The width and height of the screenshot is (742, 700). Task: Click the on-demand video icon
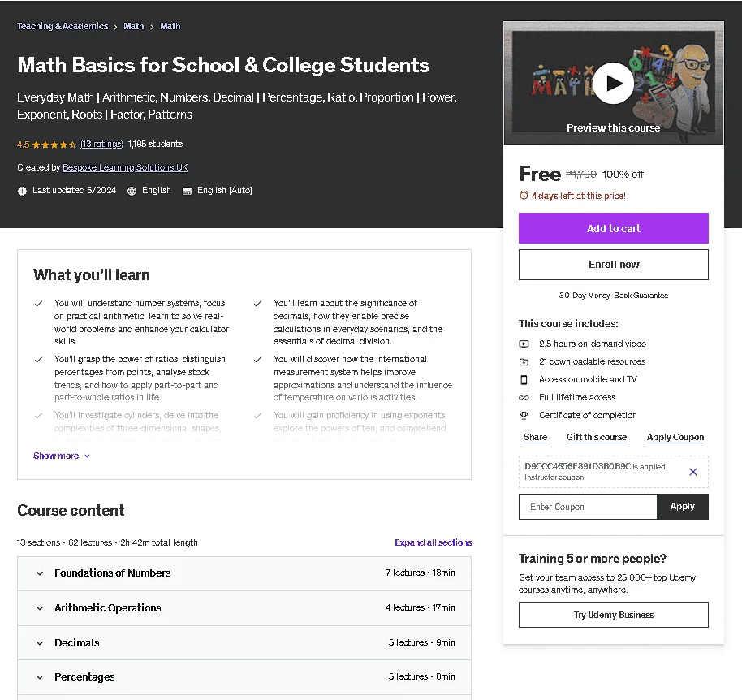point(524,344)
